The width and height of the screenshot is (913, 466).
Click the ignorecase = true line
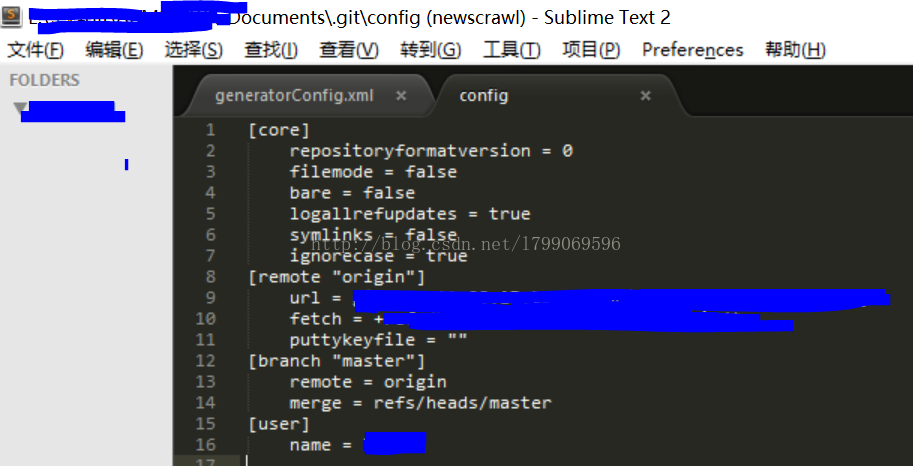coord(378,256)
